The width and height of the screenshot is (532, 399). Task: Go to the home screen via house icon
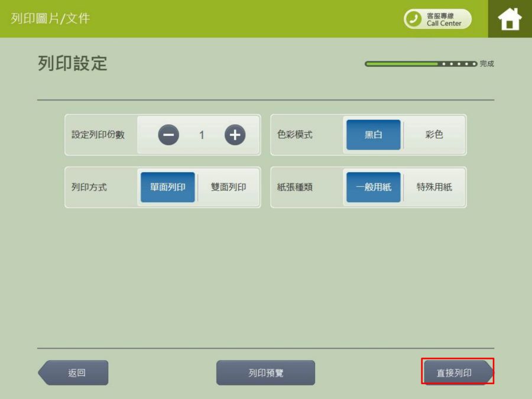pos(510,19)
